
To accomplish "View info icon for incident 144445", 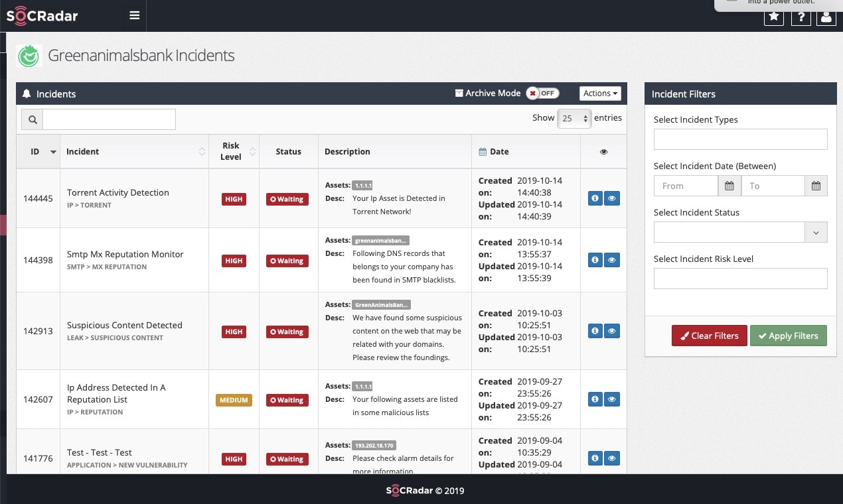I will [595, 198].
